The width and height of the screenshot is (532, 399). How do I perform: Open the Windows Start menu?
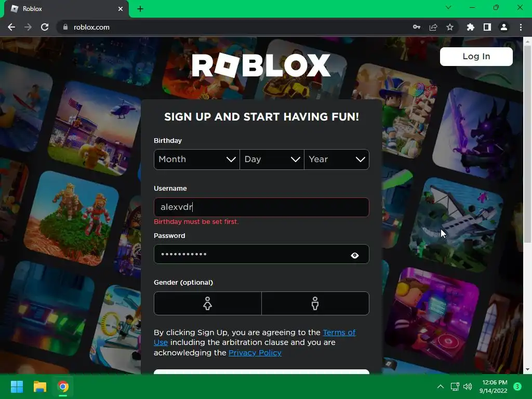pyautogui.click(x=17, y=387)
